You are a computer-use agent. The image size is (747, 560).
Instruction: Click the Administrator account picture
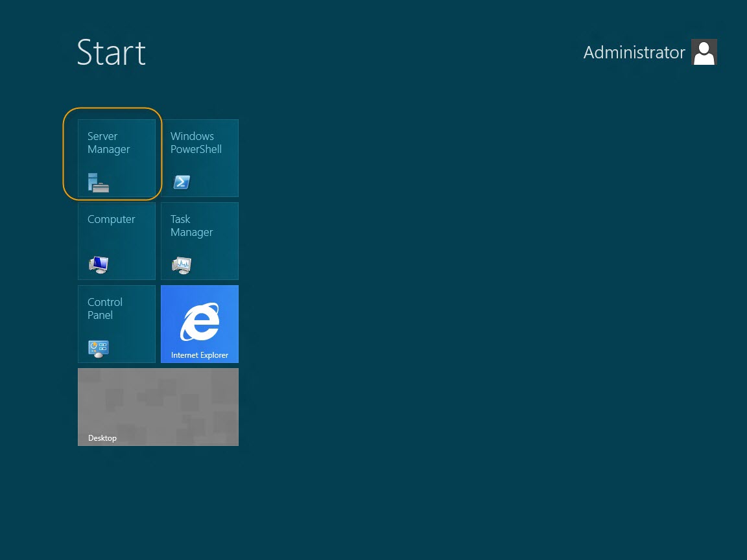(x=704, y=52)
